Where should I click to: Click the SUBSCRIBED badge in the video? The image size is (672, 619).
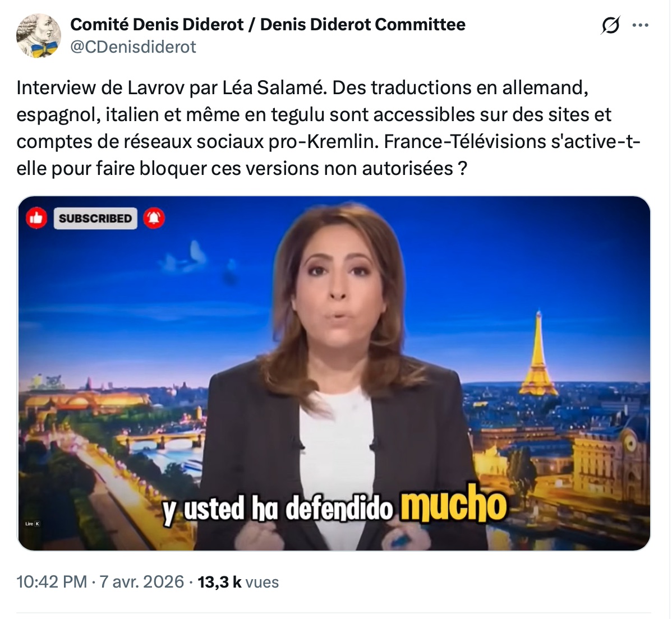tap(95, 219)
